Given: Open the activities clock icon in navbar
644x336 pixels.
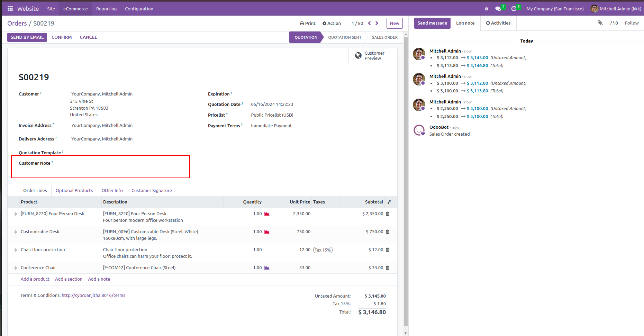Looking at the screenshot, I should pyautogui.click(x=514, y=9).
